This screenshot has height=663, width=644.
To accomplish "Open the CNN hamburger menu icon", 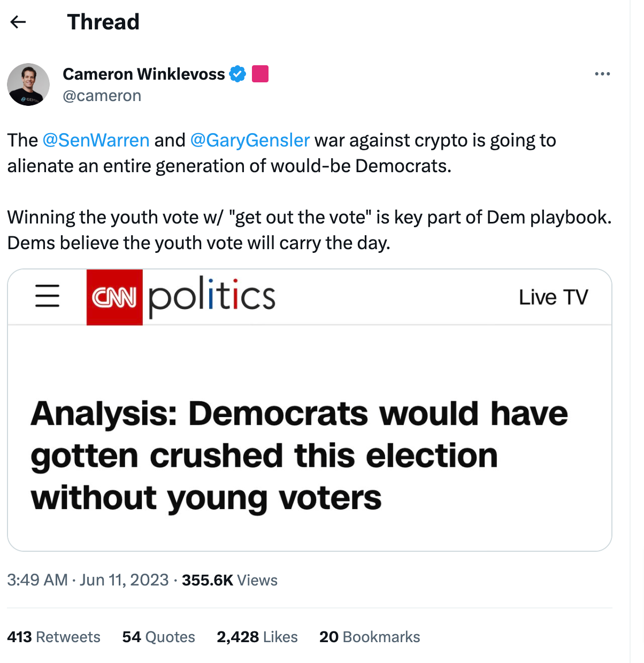I will tap(47, 296).
